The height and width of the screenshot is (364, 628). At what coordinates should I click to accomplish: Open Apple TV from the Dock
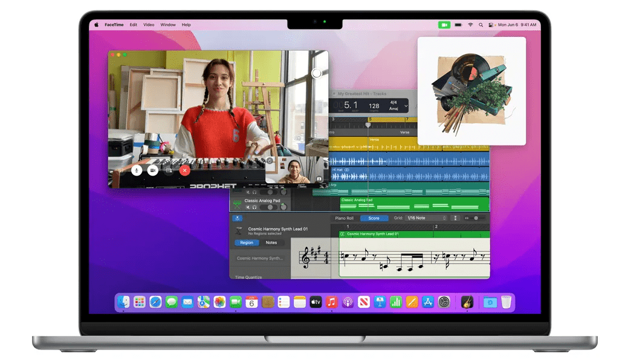[x=316, y=302]
